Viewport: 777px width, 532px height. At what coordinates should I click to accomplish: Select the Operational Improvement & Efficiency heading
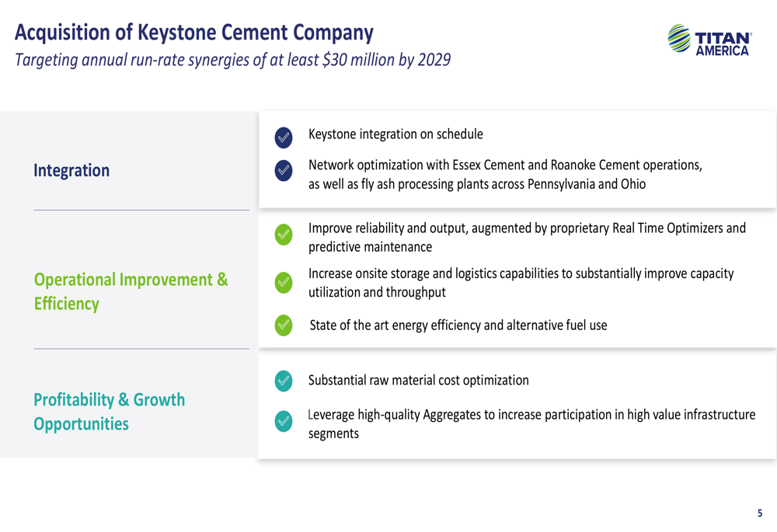click(131, 291)
